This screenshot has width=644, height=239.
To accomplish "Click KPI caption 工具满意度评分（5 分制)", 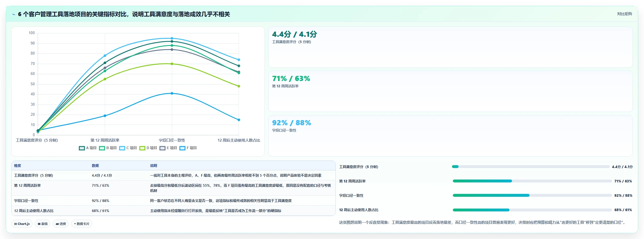I will (292, 42).
